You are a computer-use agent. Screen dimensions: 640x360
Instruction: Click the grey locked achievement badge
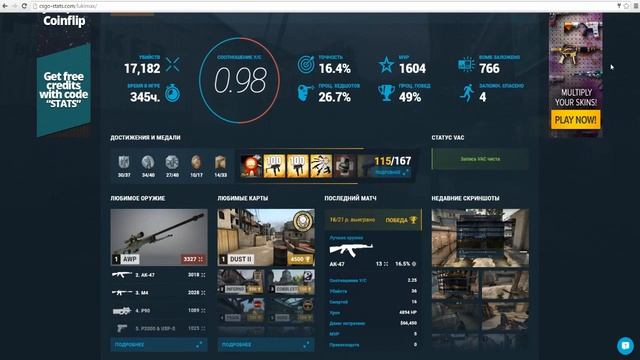(344, 166)
